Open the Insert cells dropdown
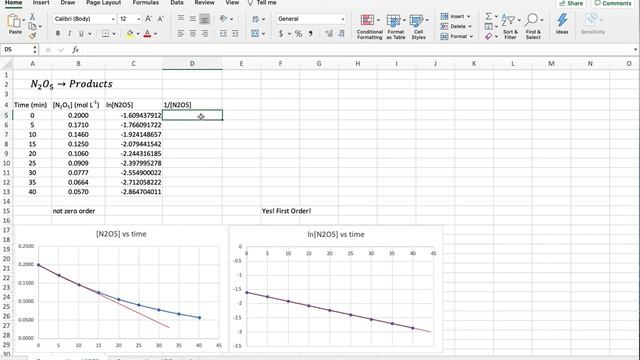The width and height of the screenshot is (640, 360). (x=455, y=16)
